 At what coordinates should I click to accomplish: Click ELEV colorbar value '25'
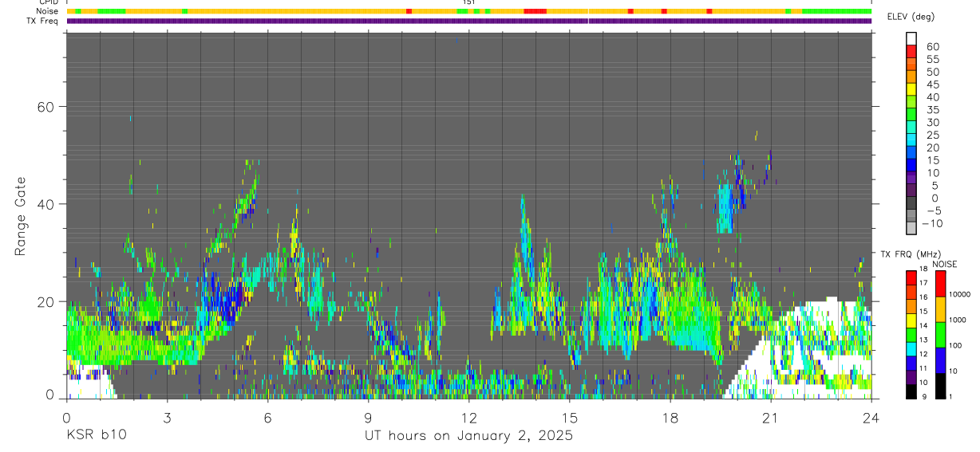(x=931, y=135)
